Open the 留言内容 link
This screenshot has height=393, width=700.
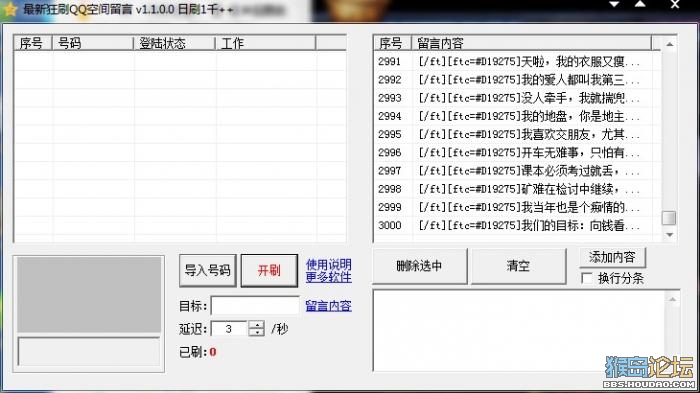pyautogui.click(x=329, y=306)
